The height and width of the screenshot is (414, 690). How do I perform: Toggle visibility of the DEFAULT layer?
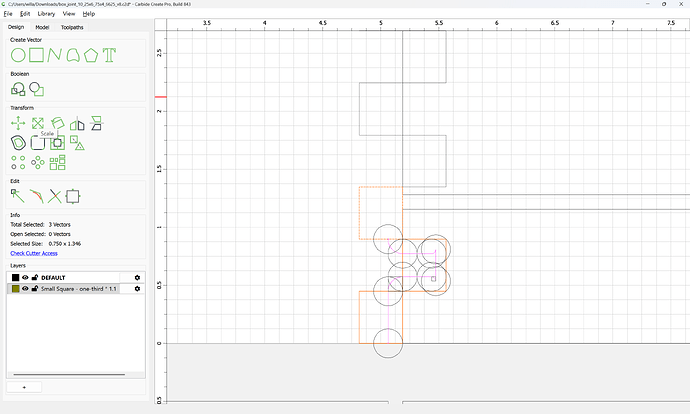(x=26, y=278)
